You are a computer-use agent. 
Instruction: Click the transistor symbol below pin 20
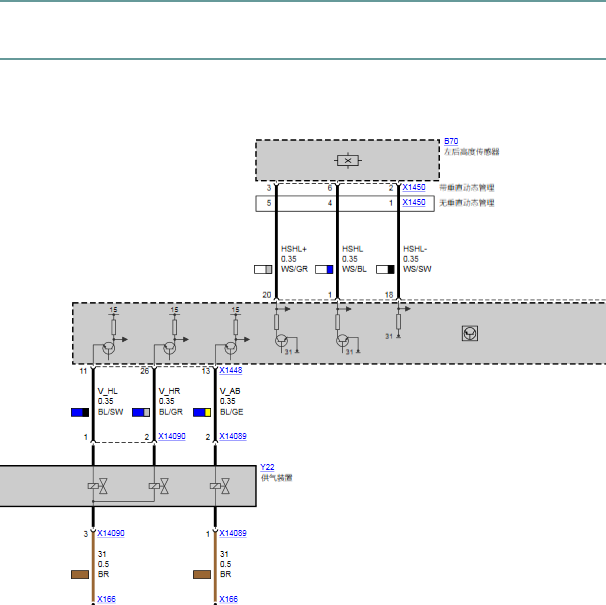tap(281, 341)
